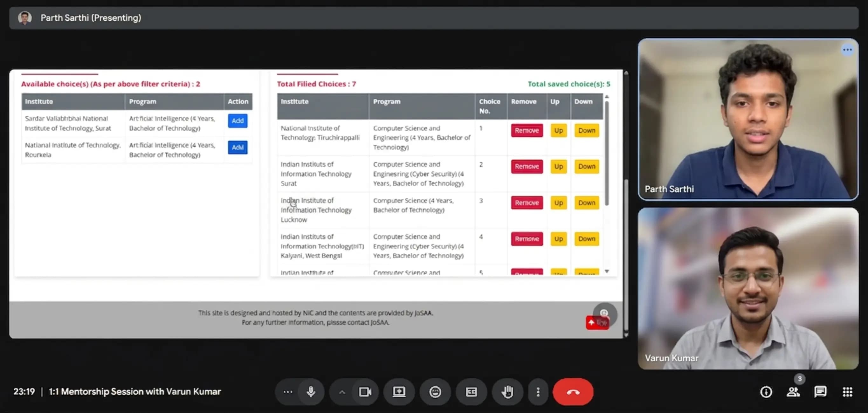Open the activities grid icon
This screenshot has height=413, width=868.
click(847, 392)
